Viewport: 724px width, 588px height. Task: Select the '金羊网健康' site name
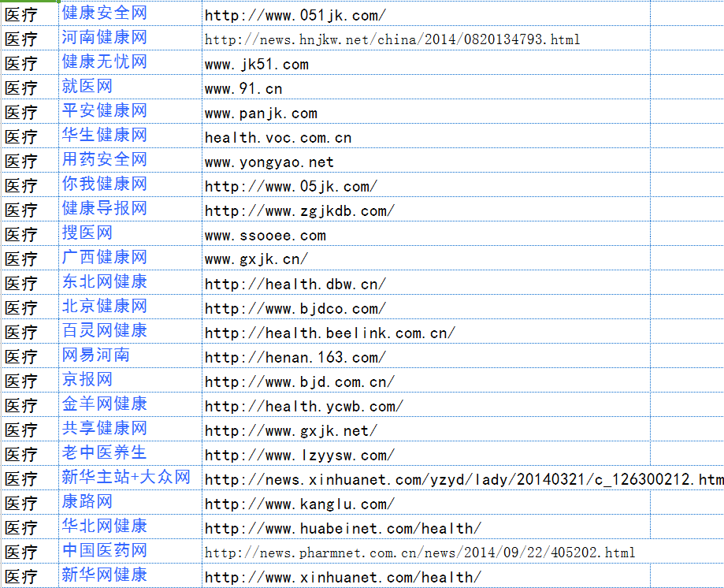coord(130,404)
